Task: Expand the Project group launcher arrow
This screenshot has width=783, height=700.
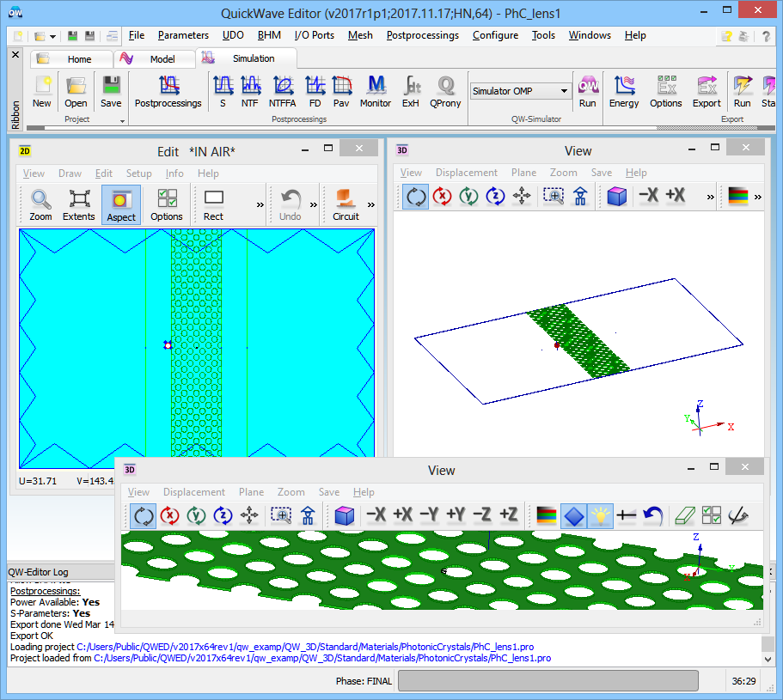Action: 122,121
